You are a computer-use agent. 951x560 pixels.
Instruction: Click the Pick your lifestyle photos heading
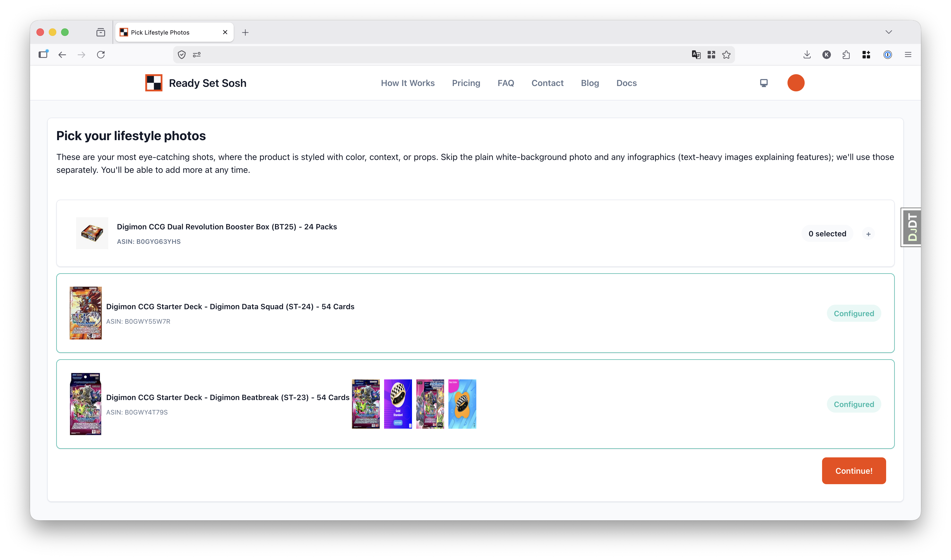coord(131,136)
